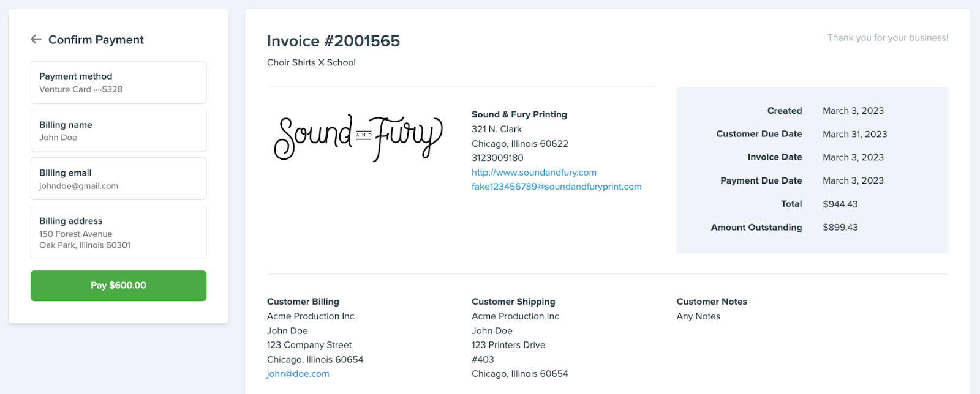This screenshot has width=980, height=394.
Task: Select the Billing email field
Action: [118, 179]
